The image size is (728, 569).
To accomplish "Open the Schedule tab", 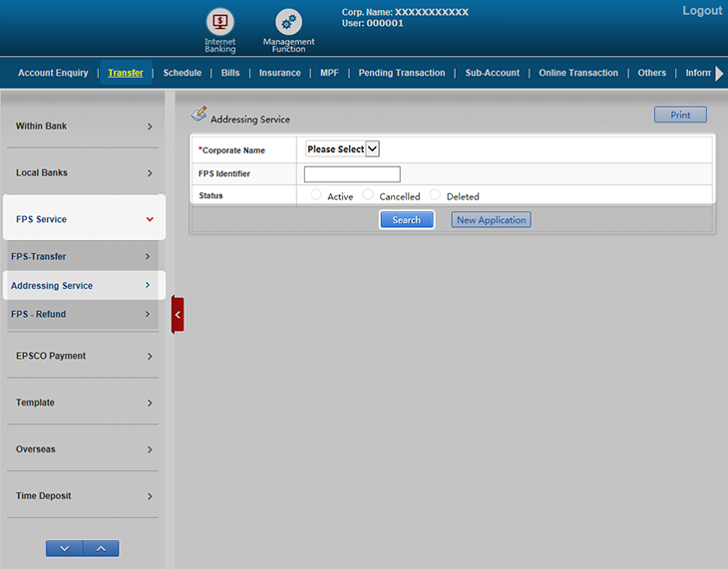I will click(x=182, y=73).
